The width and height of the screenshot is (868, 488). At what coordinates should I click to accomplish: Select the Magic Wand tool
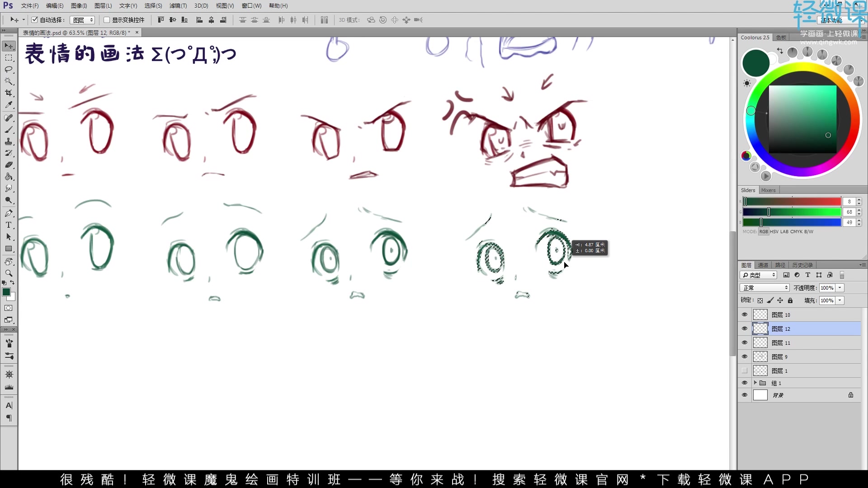(9, 81)
